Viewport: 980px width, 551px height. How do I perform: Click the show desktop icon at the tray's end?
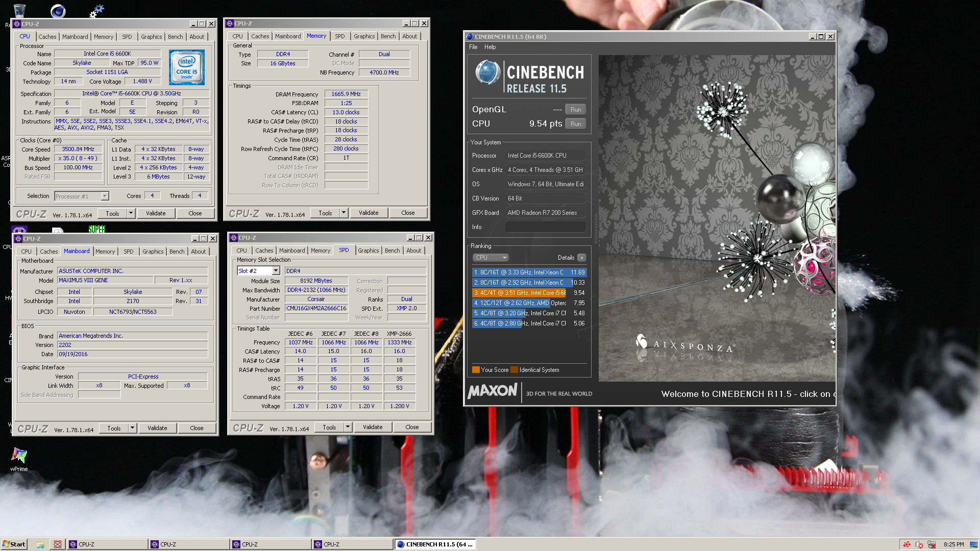pos(974,544)
